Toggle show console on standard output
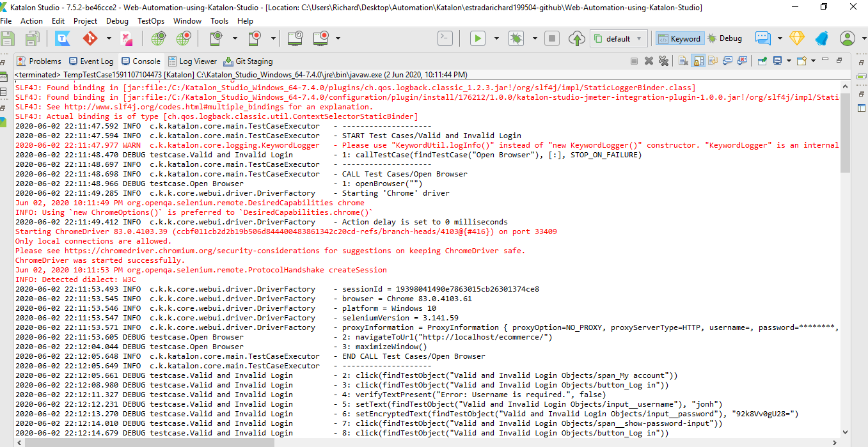The height and width of the screenshot is (447, 868). [x=727, y=61]
